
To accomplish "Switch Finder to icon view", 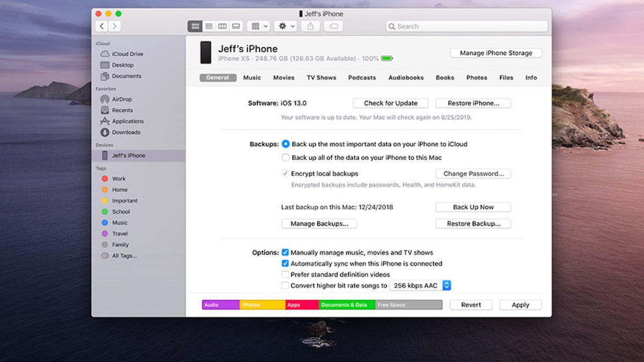I will pyautogui.click(x=195, y=26).
